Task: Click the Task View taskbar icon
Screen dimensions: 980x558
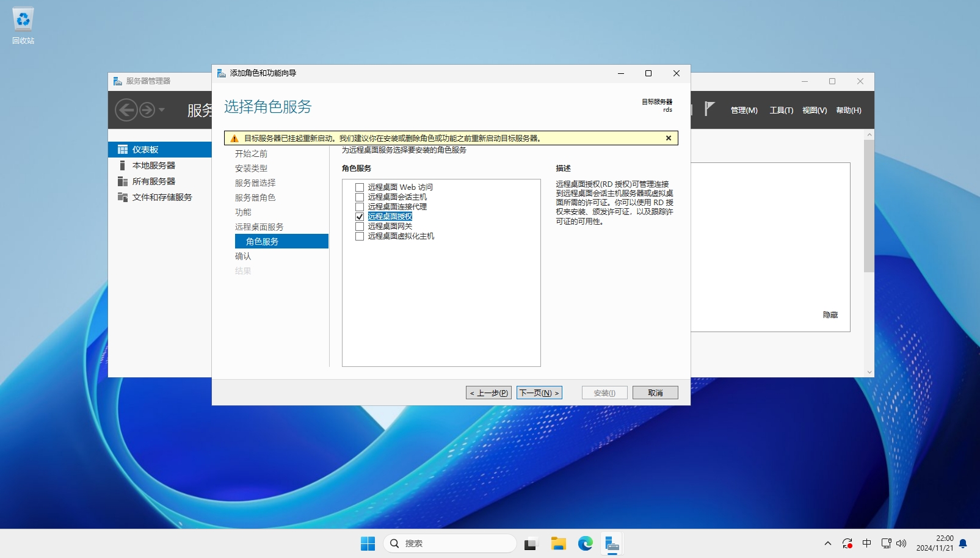Action: 531,543
